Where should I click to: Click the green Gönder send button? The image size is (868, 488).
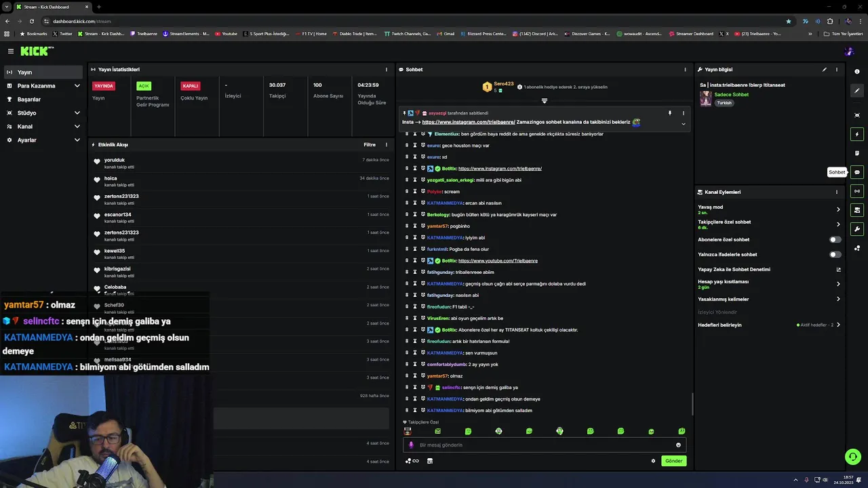(x=673, y=461)
